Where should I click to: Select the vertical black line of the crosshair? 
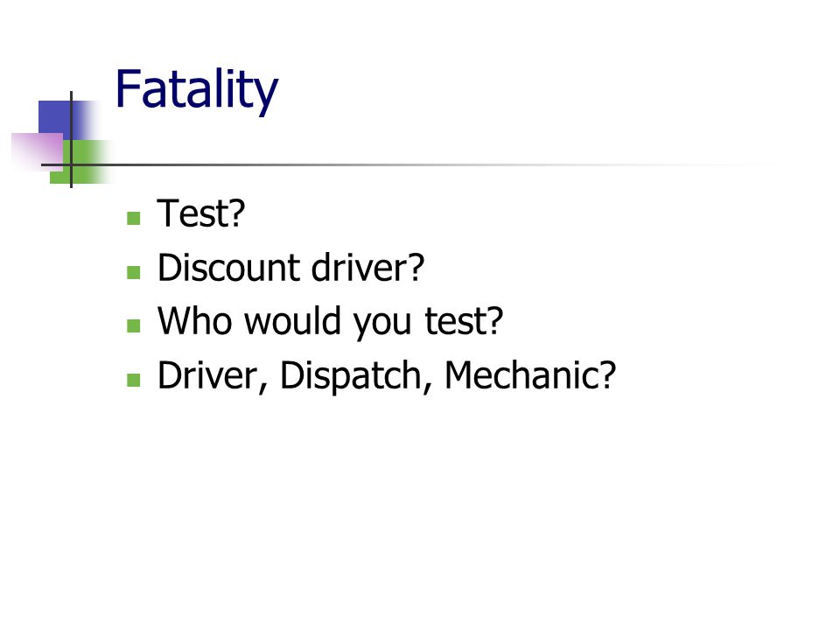point(71,139)
